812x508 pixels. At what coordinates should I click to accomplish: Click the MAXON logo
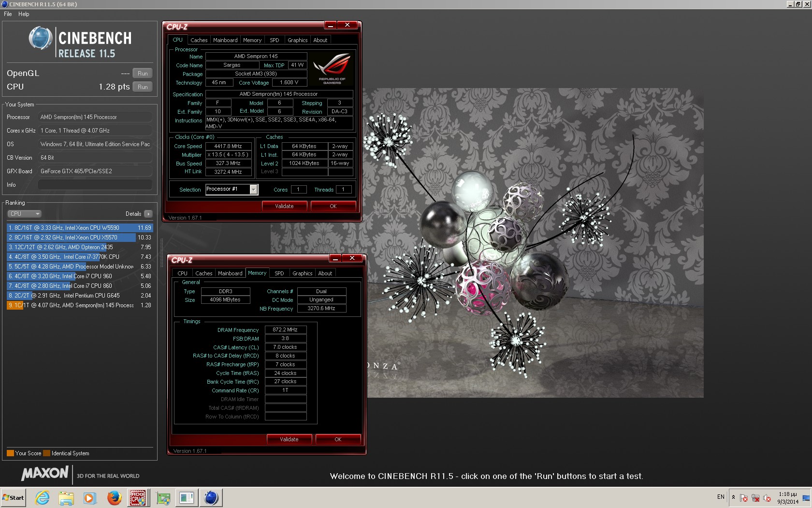coord(45,473)
